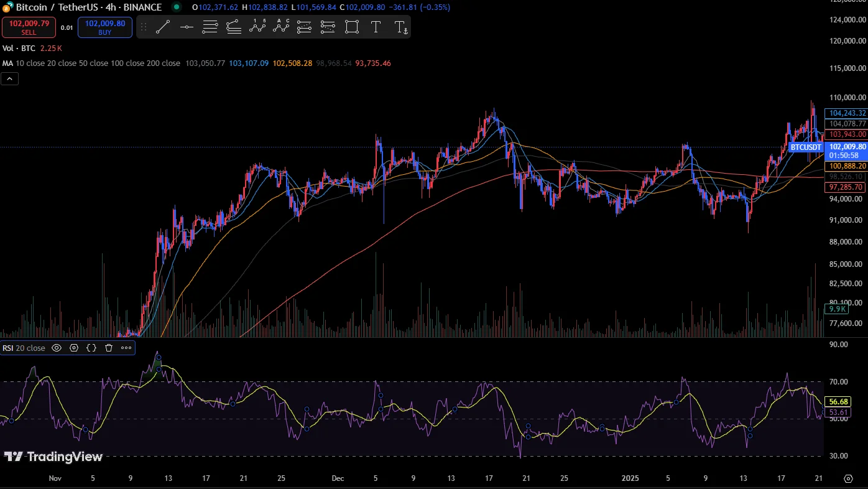Click the Vol · BTC legend label
The image size is (868, 489).
(19, 48)
